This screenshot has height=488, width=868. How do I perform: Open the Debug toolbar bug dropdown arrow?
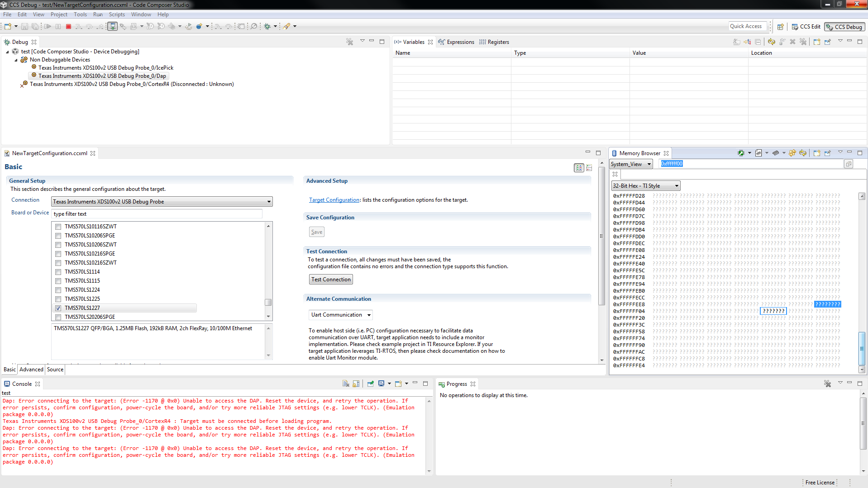(275, 27)
